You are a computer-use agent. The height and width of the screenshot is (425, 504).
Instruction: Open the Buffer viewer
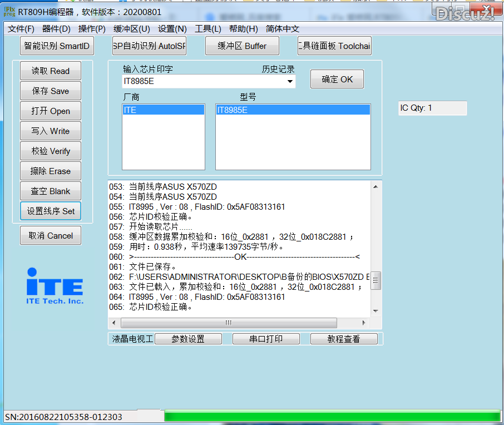click(242, 46)
